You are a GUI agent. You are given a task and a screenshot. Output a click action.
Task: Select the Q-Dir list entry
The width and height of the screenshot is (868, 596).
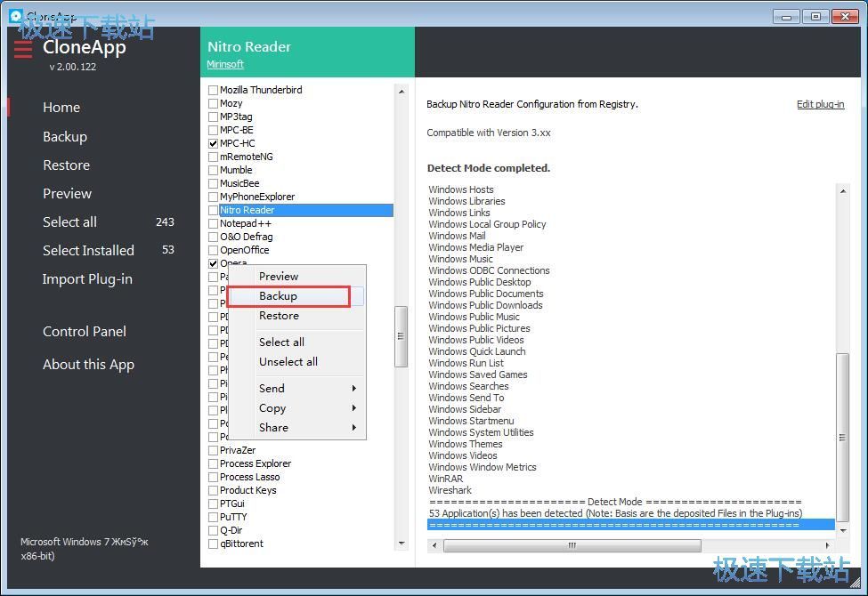coord(231,530)
